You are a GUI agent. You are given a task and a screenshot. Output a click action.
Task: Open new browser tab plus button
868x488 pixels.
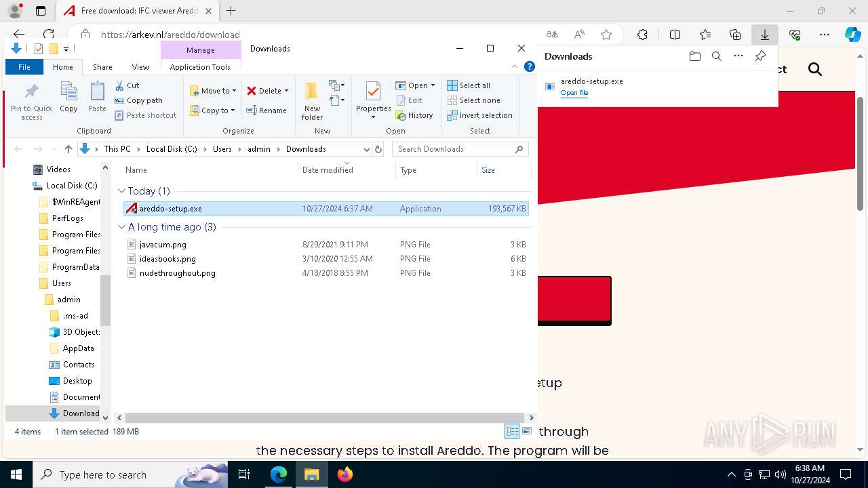coord(231,11)
